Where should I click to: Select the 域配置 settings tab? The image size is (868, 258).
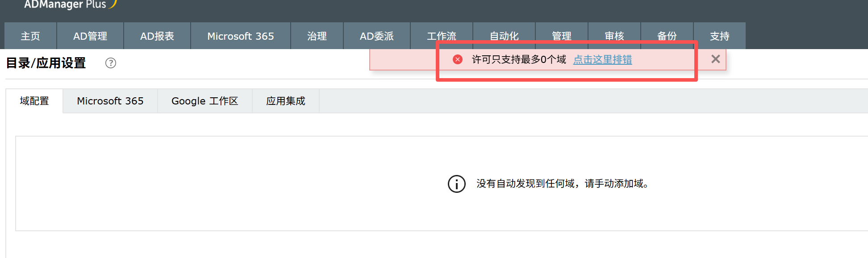pos(34,101)
